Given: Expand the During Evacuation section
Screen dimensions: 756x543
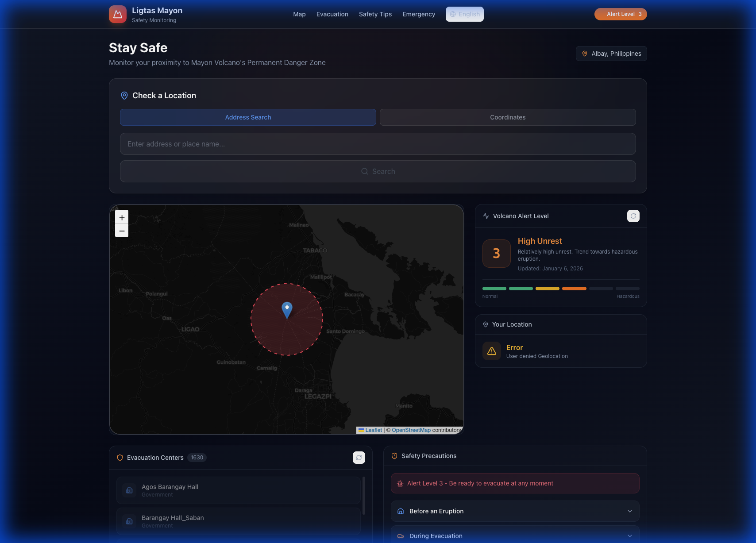Looking at the screenshot, I should click(515, 535).
